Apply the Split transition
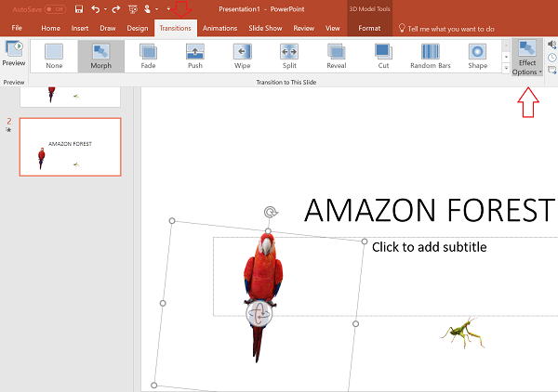The height and width of the screenshot is (392, 558). click(289, 56)
